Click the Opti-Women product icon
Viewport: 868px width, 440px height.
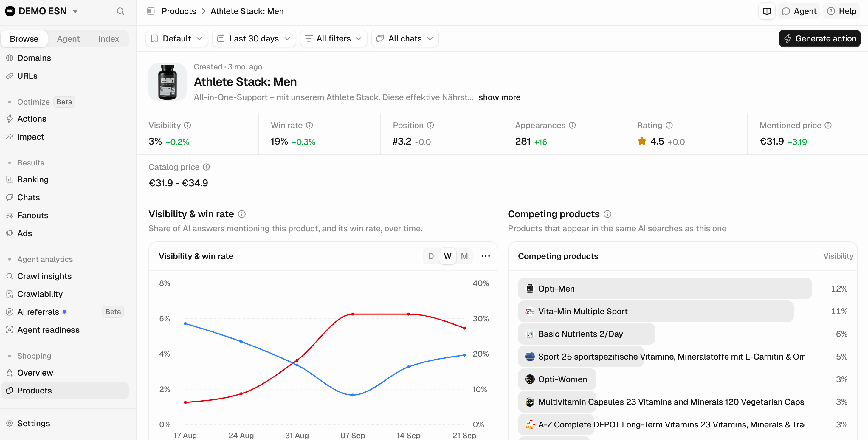(x=530, y=379)
